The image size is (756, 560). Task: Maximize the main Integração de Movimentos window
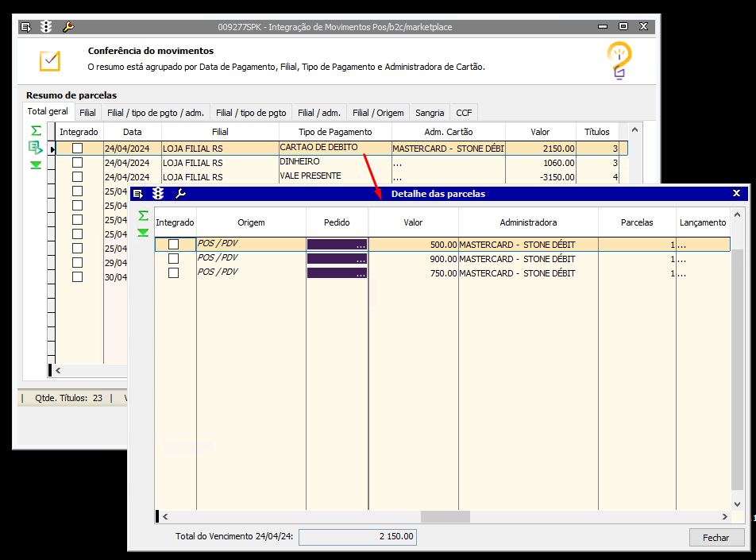point(623,26)
